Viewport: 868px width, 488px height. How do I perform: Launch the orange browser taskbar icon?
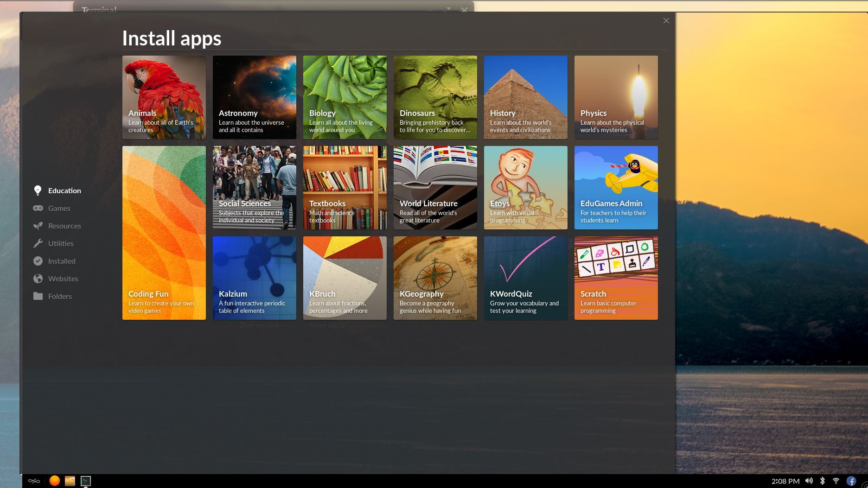coord(55,481)
